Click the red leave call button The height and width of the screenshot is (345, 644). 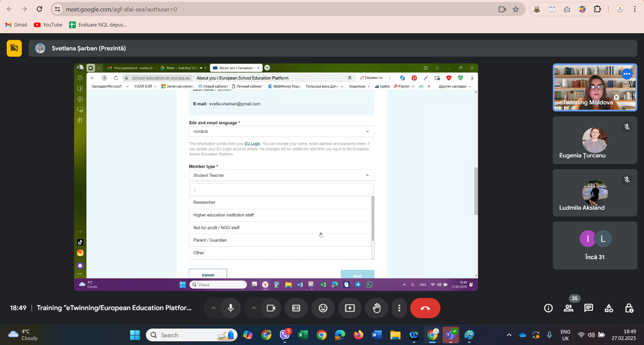tap(425, 308)
